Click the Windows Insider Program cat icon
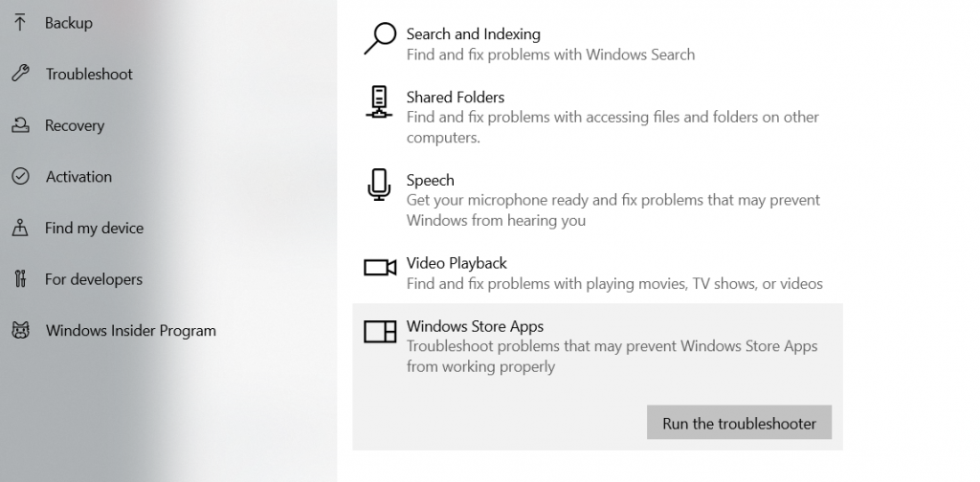The image size is (980, 482). 20,331
